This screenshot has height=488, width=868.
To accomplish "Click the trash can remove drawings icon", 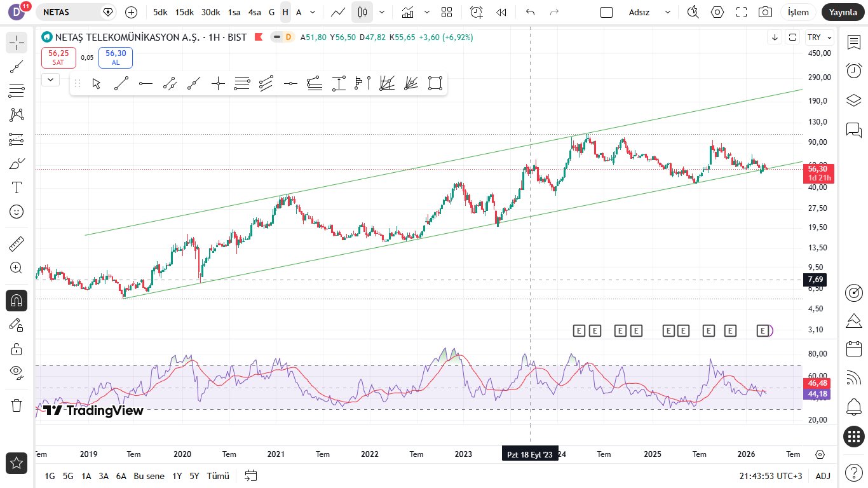I will tap(17, 405).
